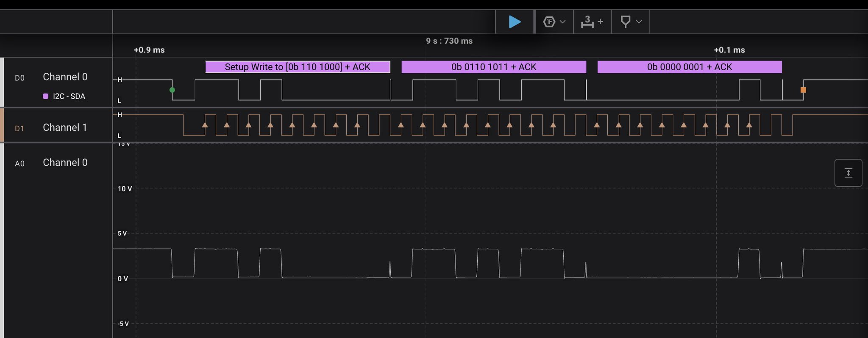Click the '0 V' analog axis label

[x=122, y=279]
